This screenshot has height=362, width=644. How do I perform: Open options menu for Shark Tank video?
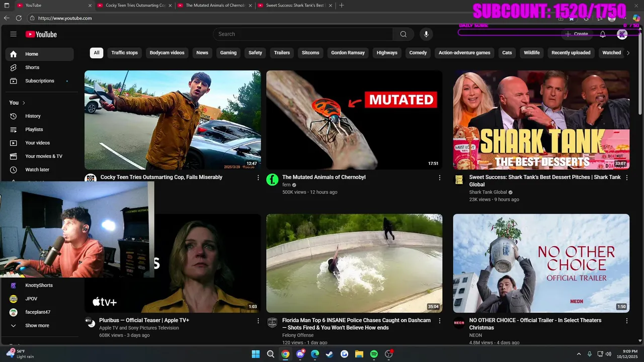point(626,177)
